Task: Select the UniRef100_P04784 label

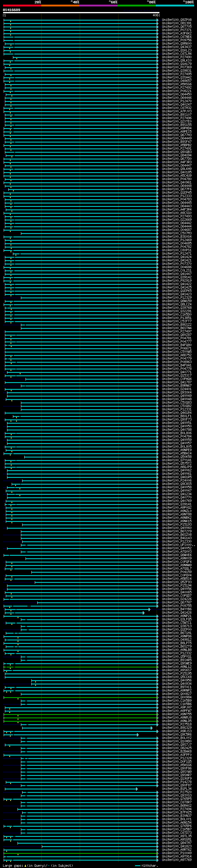Action: click(176, 436)
